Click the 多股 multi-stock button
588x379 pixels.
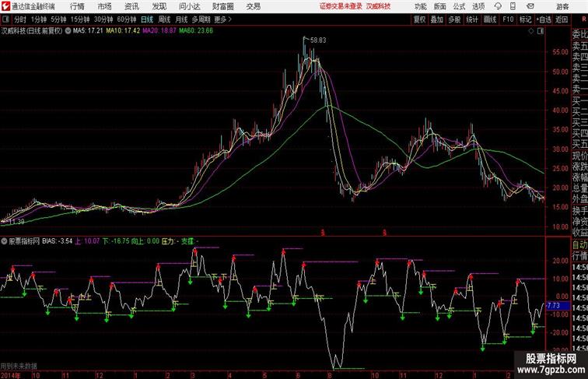(x=454, y=19)
